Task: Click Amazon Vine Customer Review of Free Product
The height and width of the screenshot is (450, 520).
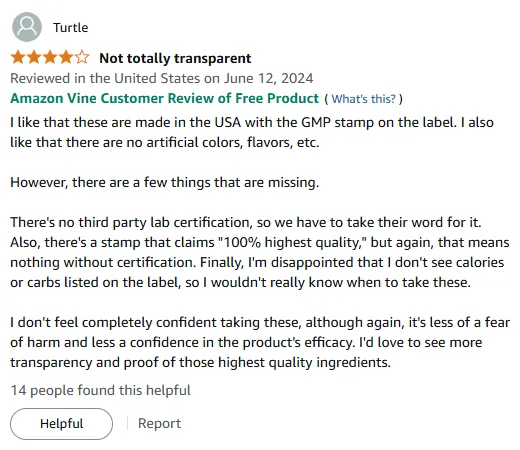Action: coord(165,98)
